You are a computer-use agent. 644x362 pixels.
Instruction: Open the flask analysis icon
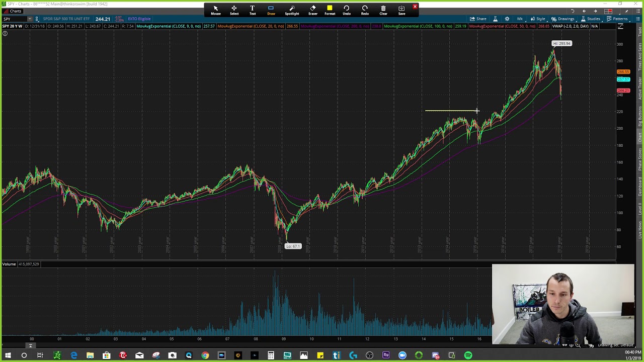tap(495, 19)
